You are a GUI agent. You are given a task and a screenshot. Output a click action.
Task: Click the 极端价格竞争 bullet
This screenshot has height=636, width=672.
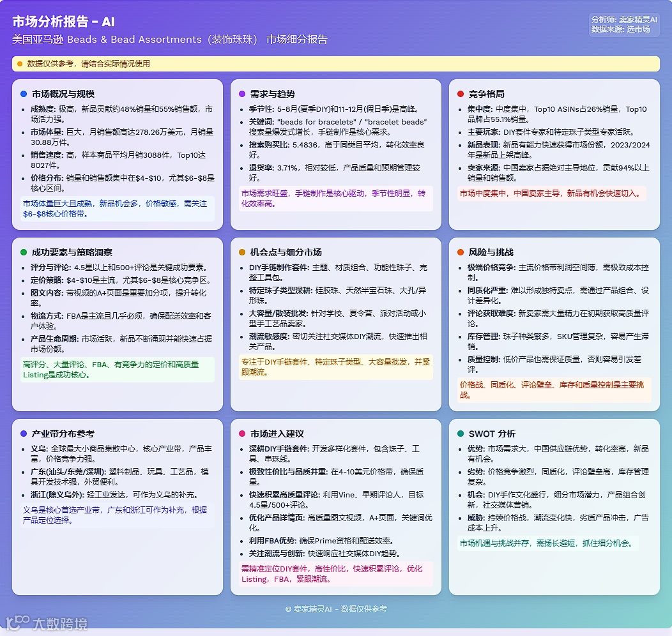(x=558, y=273)
